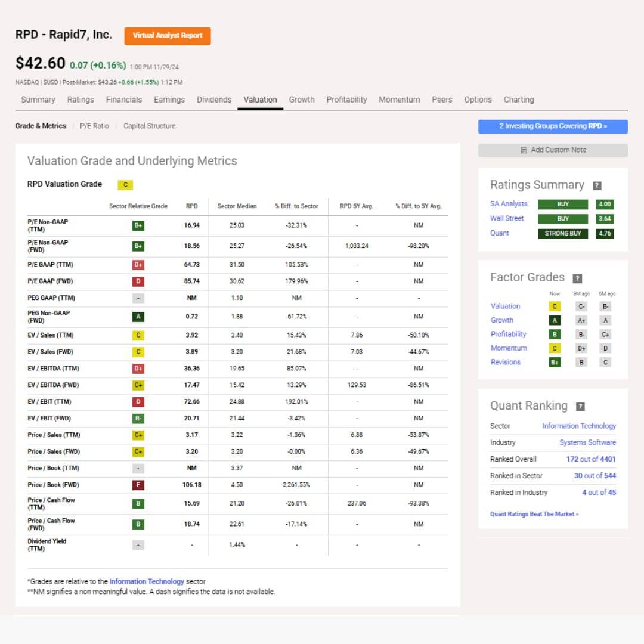The image size is (644, 644).
Task: Click the Wall Street BUY rating bar
Action: [x=563, y=219]
